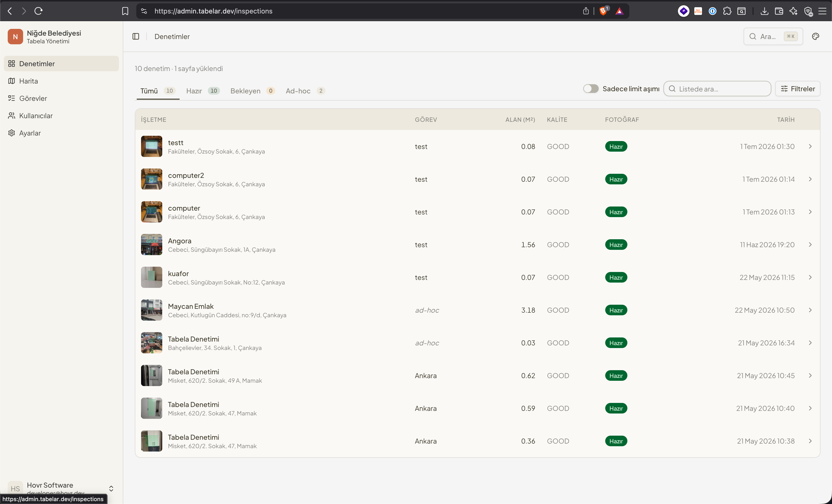Open computer2 row chevron
832x504 pixels.
810,179
